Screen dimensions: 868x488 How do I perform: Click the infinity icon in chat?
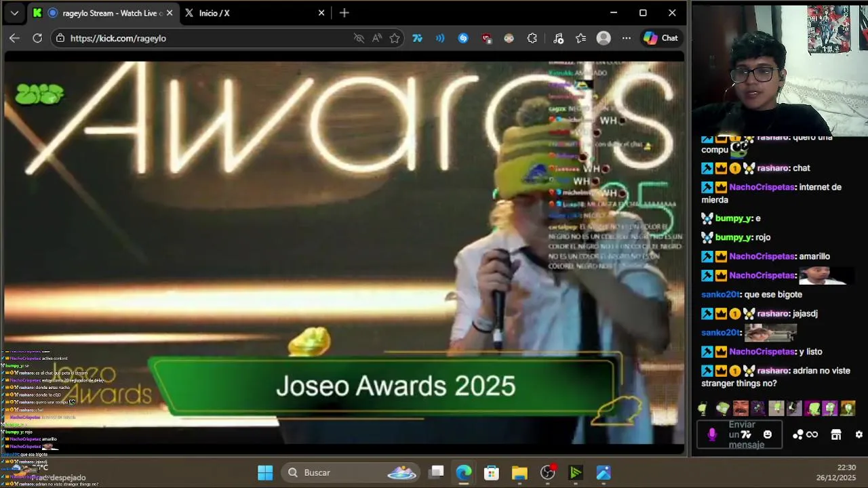tap(812, 434)
